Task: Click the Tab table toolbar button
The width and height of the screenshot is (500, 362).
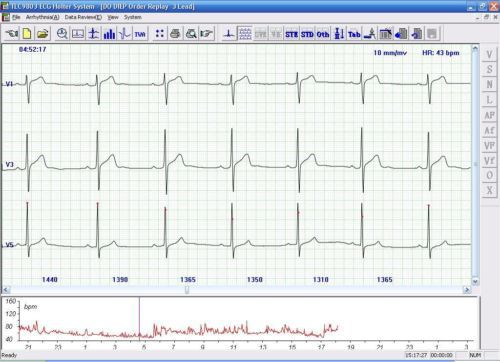Action: tap(354, 34)
